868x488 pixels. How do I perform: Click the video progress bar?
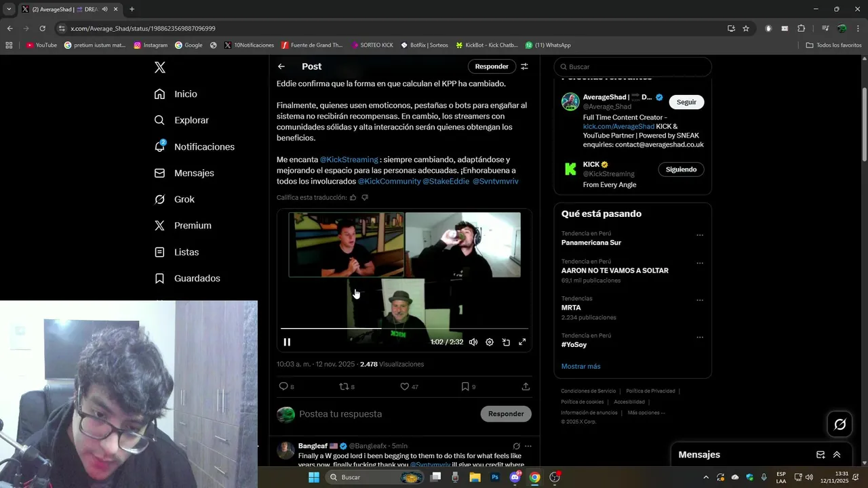[x=404, y=329]
